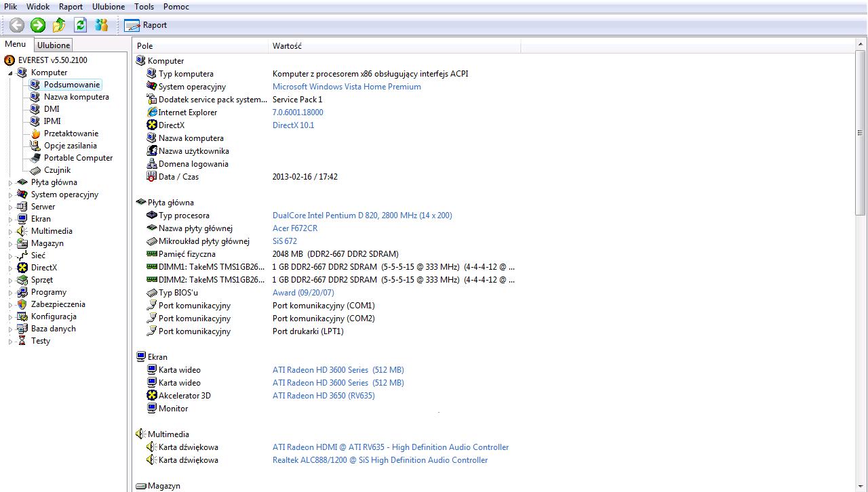Open the Raport menu in menu bar
868x492 pixels.
click(71, 7)
